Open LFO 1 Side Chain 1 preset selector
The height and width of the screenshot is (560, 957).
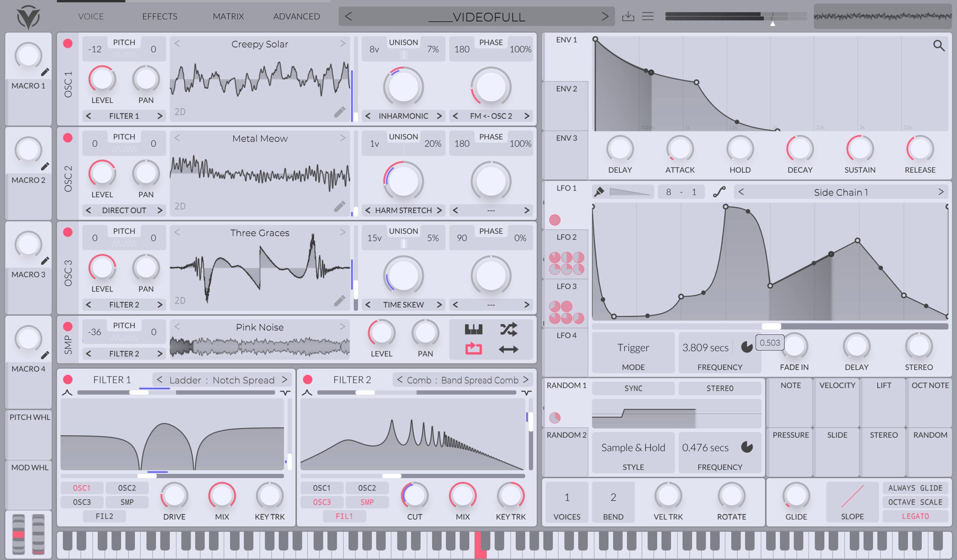[841, 192]
